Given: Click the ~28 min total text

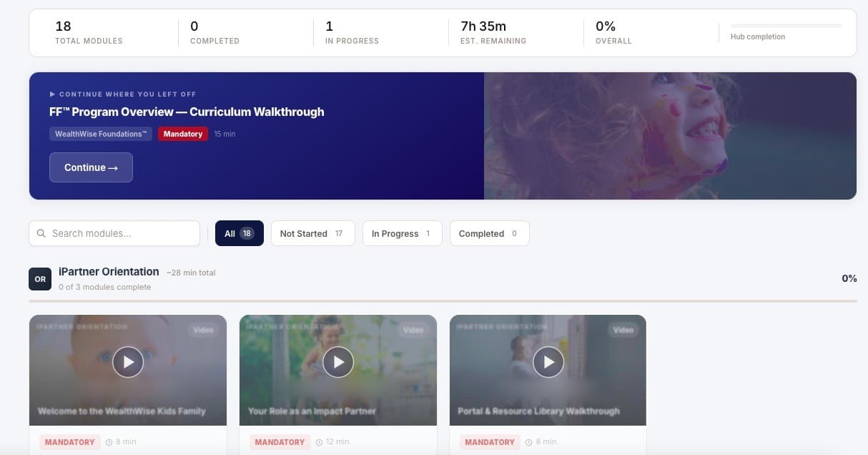Looking at the screenshot, I should click(191, 273).
